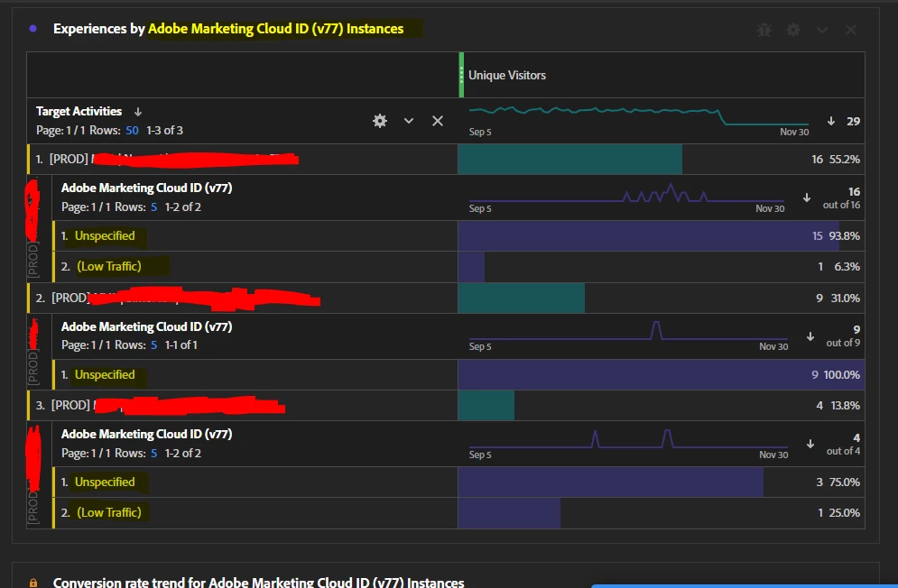Click sort arrow beside 9 out of 9
Viewport: 898px width, 588px height.
click(x=810, y=336)
